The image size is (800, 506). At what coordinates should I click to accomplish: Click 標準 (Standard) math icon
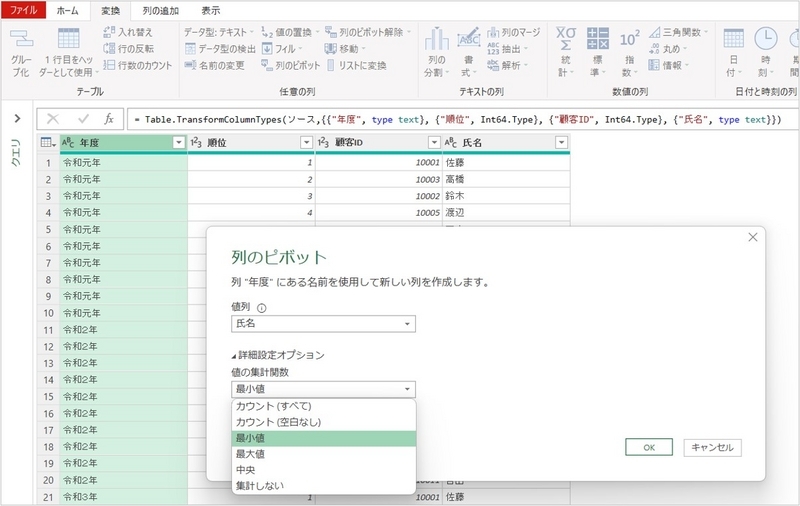(597, 39)
